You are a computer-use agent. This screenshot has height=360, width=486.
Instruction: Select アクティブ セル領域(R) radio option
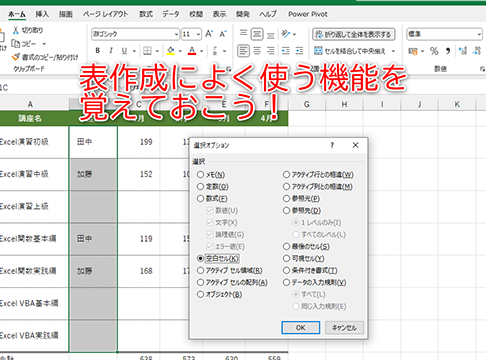click(200, 270)
